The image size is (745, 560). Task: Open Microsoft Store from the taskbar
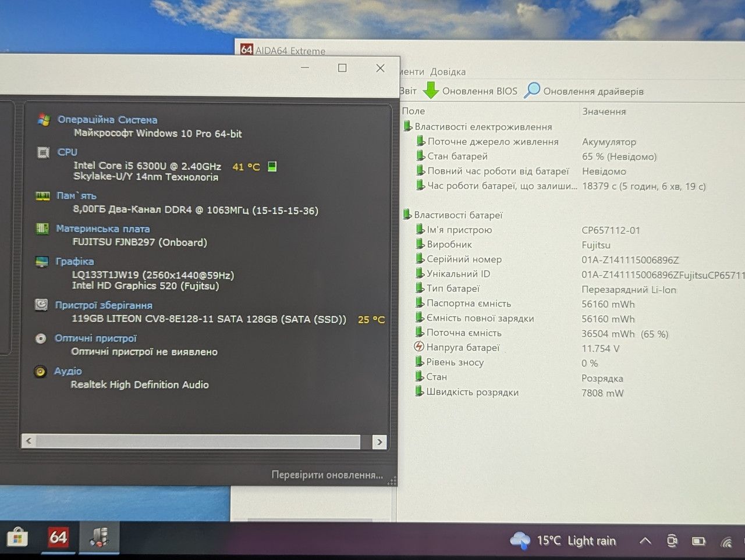16,537
